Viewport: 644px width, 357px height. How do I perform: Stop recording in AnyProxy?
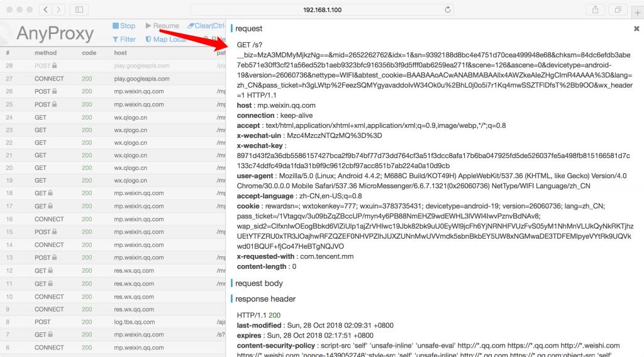pos(124,25)
